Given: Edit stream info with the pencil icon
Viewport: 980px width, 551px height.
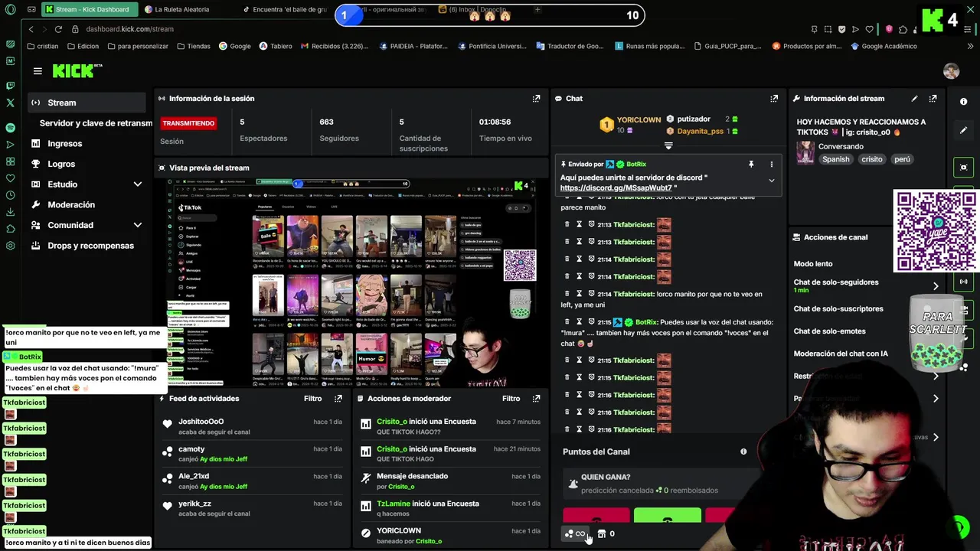Looking at the screenshot, I should point(914,99).
